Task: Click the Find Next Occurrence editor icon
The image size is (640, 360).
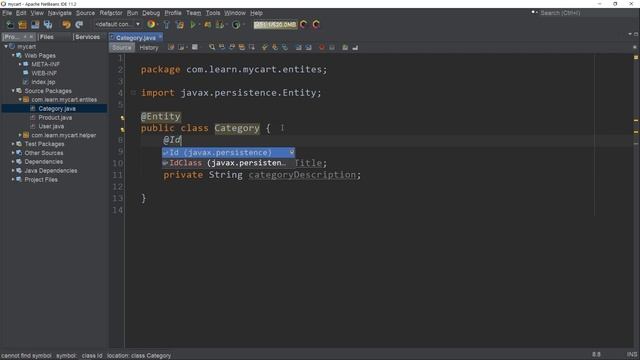Action: pos(232,47)
